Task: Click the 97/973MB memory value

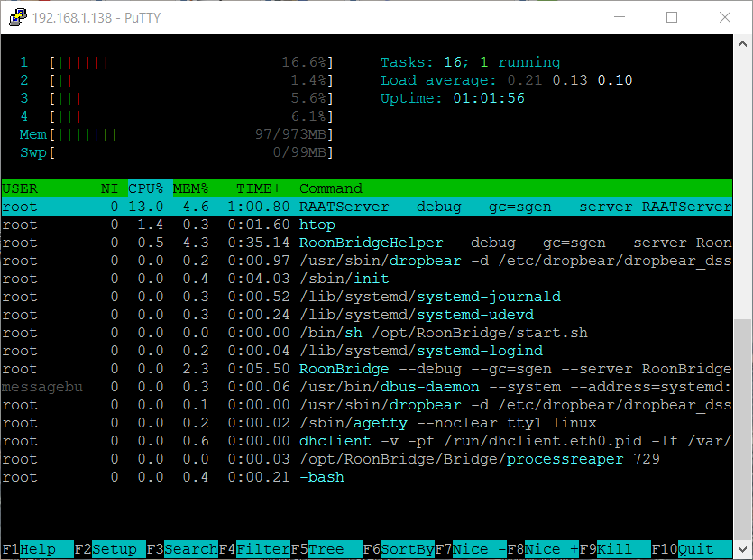Action: tap(290, 134)
